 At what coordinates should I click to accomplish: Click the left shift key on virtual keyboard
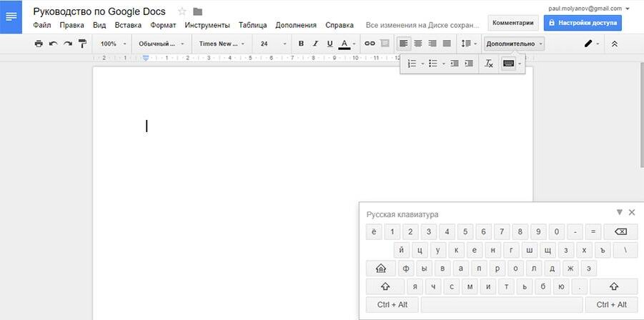click(385, 286)
